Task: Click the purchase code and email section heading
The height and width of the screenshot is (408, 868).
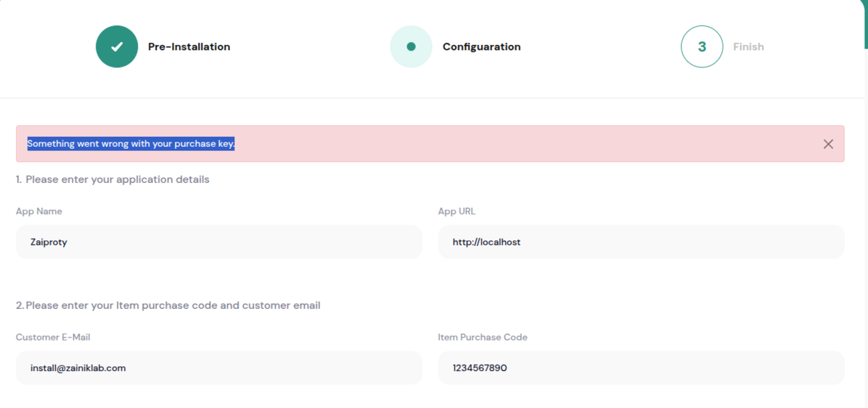Action: click(168, 305)
